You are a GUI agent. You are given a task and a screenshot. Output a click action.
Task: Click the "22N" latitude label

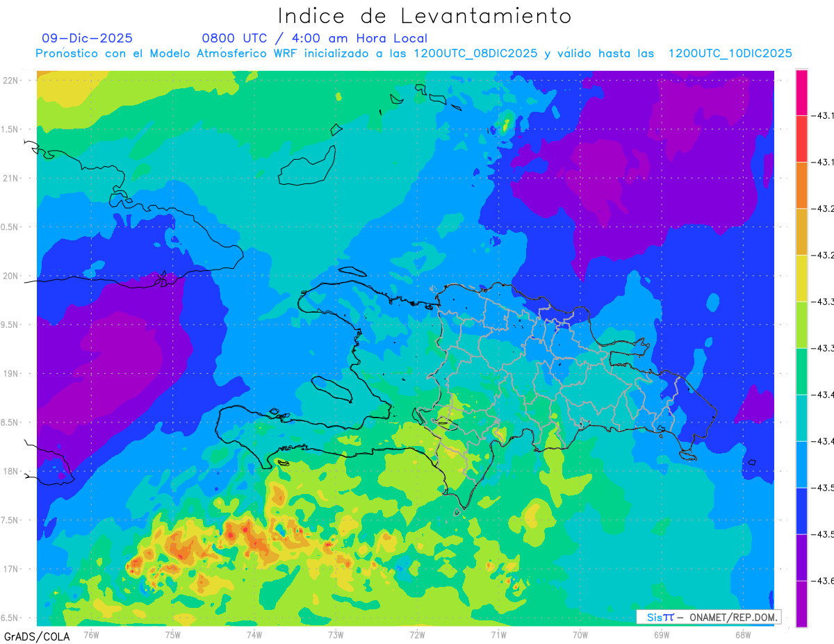pyautogui.click(x=11, y=81)
